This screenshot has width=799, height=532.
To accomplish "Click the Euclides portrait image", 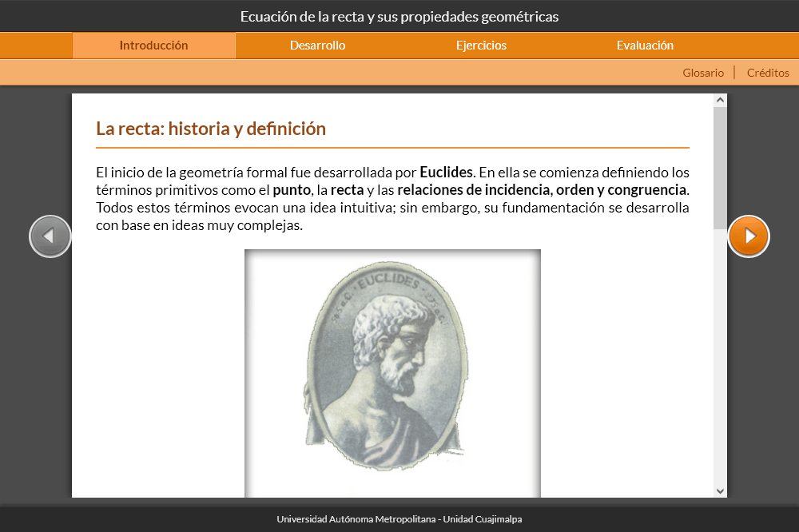I will pyautogui.click(x=392, y=373).
